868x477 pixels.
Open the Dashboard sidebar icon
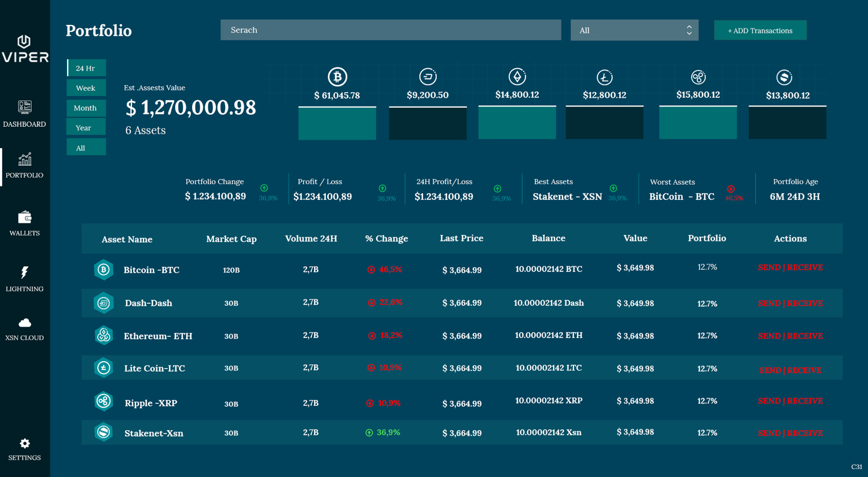[24, 107]
